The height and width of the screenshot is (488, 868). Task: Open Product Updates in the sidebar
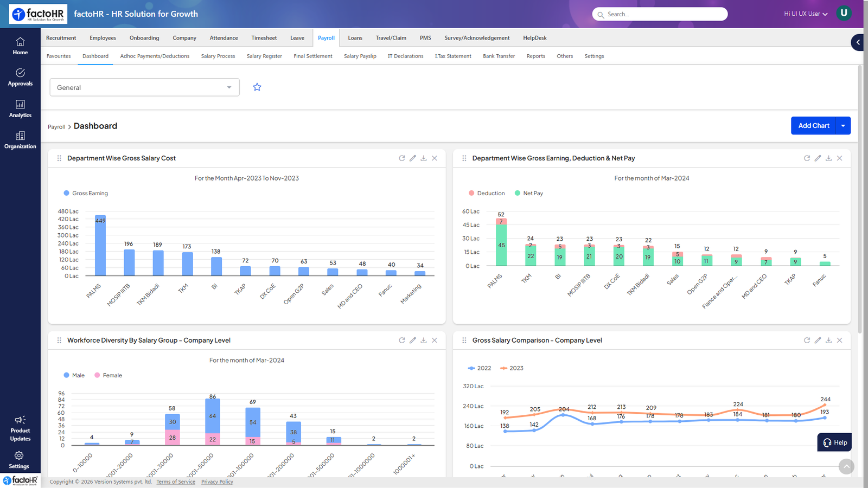click(20, 428)
